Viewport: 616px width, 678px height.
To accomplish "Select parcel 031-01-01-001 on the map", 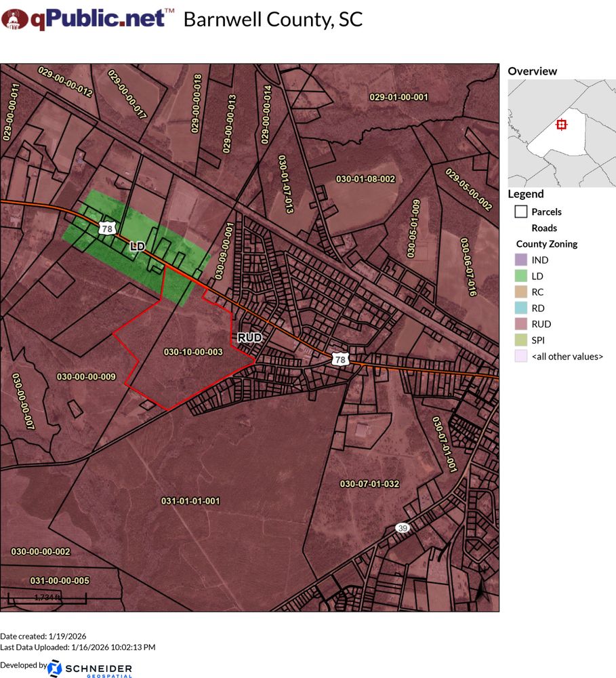I will [x=190, y=501].
